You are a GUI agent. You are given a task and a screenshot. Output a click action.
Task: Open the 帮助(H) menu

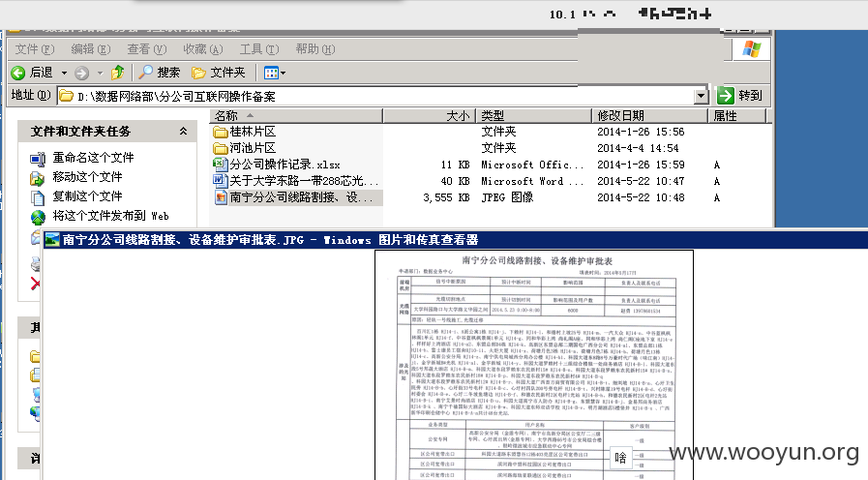pos(315,49)
